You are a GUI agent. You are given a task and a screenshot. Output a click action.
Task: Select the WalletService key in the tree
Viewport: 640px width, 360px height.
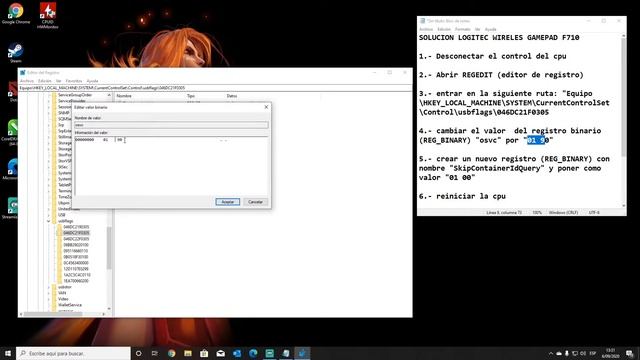70,305
